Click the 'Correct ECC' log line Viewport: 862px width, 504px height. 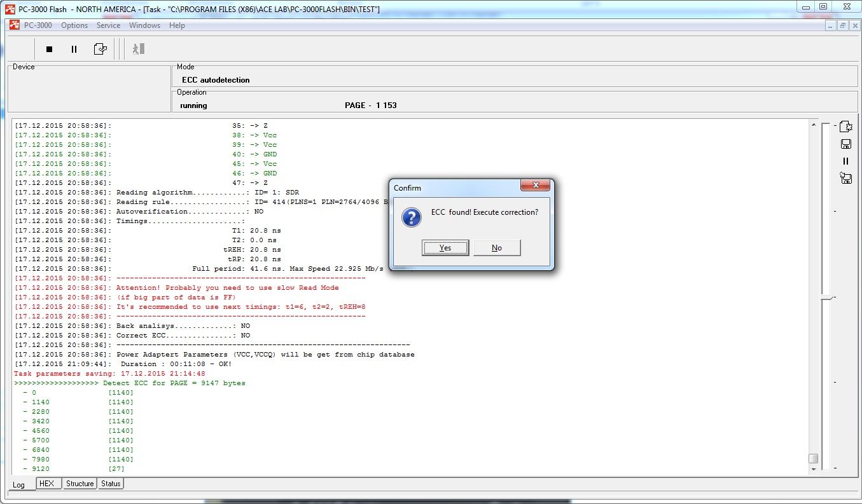[x=132, y=336]
